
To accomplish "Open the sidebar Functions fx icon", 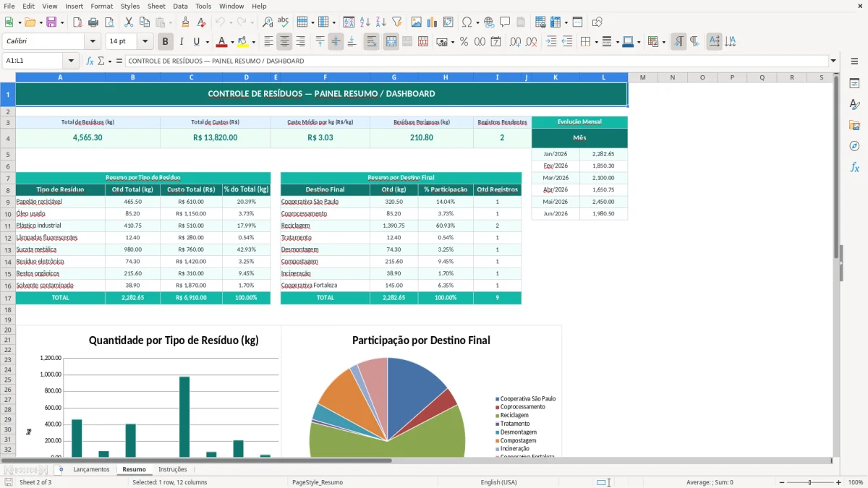I will pyautogui.click(x=854, y=168).
